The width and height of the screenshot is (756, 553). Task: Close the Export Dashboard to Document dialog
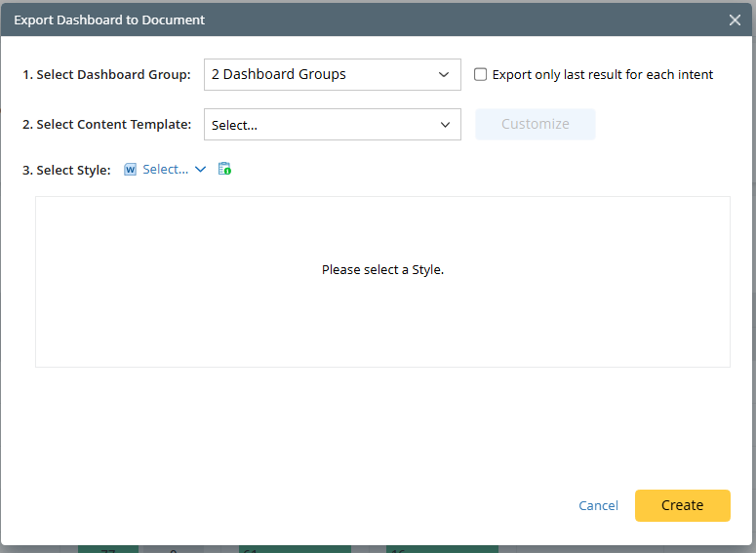coord(735,20)
